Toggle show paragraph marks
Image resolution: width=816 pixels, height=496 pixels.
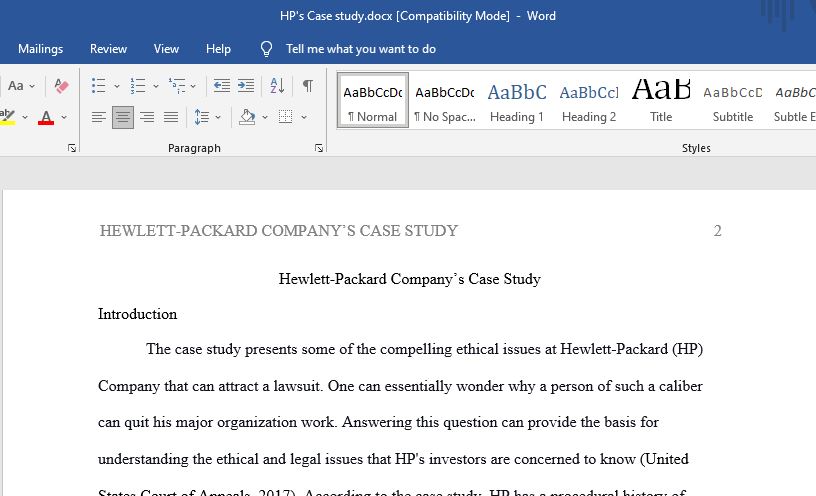[x=308, y=85]
